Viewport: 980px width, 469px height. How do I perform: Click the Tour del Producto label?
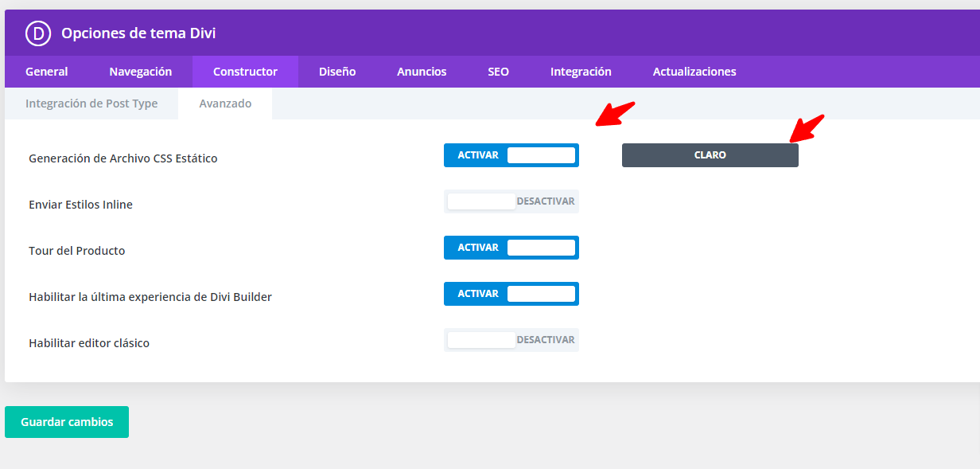pos(77,251)
